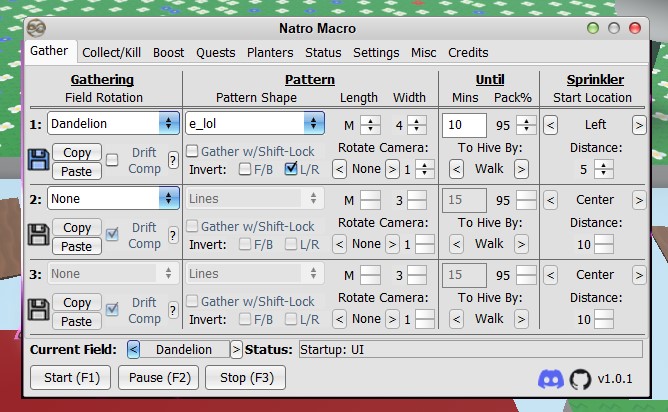The width and height of the screenshot is (668, 412).
Task: Click previous Rotate Camera arrow in row 3
Action: [x=339, y=319]
